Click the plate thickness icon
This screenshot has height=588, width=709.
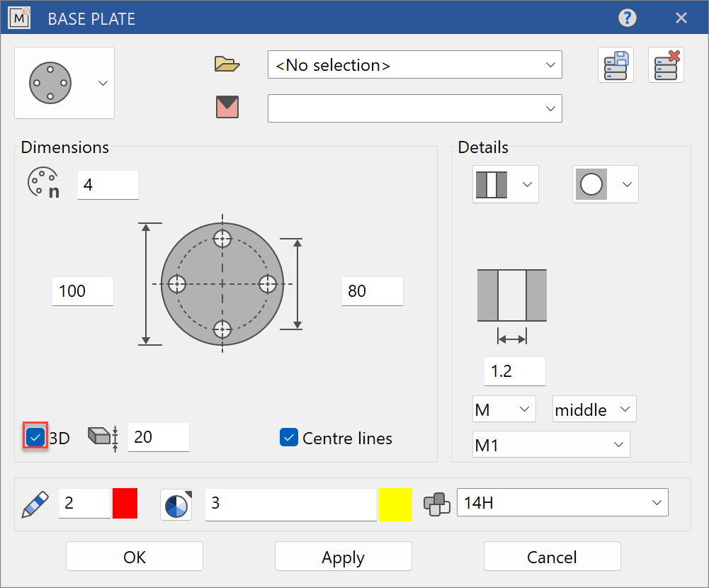pos(103,438)
